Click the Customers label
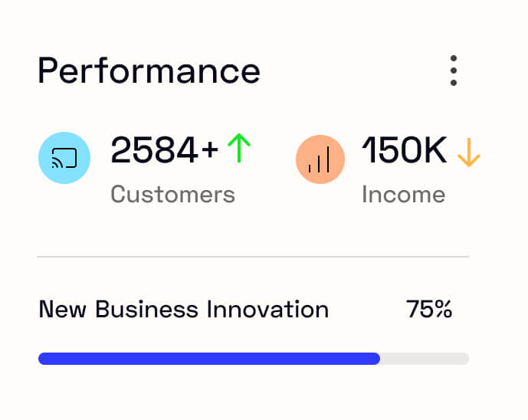Viewport: 528px width, 420px height. [x=172, y=195]
